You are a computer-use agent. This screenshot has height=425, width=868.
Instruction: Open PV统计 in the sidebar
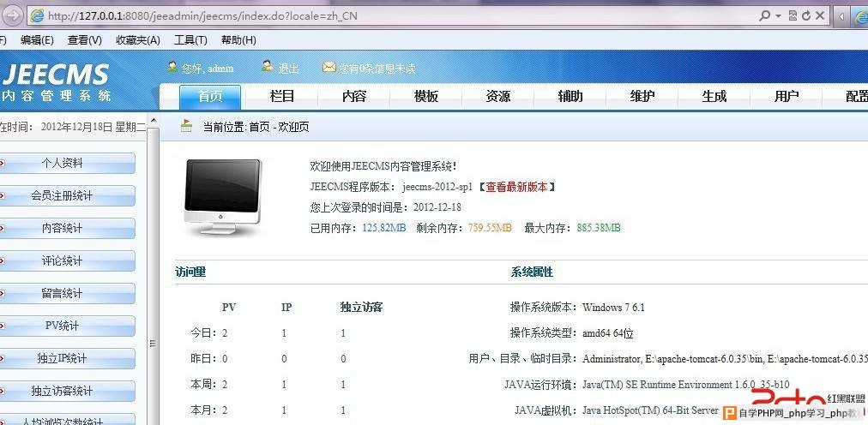pos(67,326)
